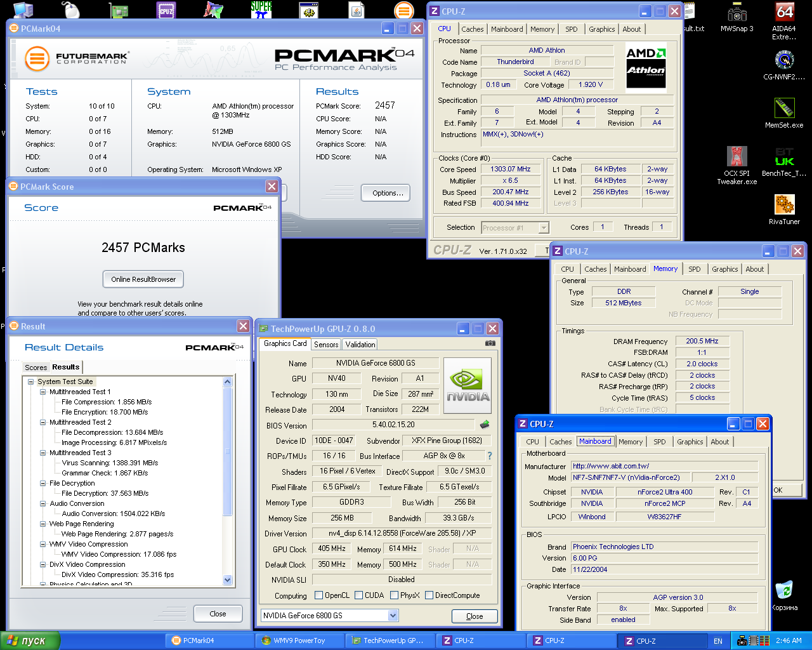Collapse the Multithreaded Test 1 node
The image size is (812, 650).
tap(43, 392)
